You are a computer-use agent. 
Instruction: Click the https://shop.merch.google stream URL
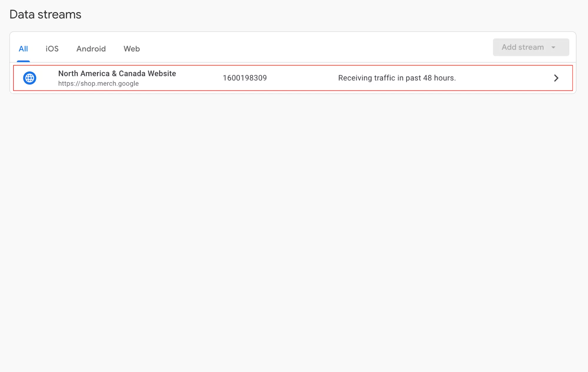[x=98, y=84]
